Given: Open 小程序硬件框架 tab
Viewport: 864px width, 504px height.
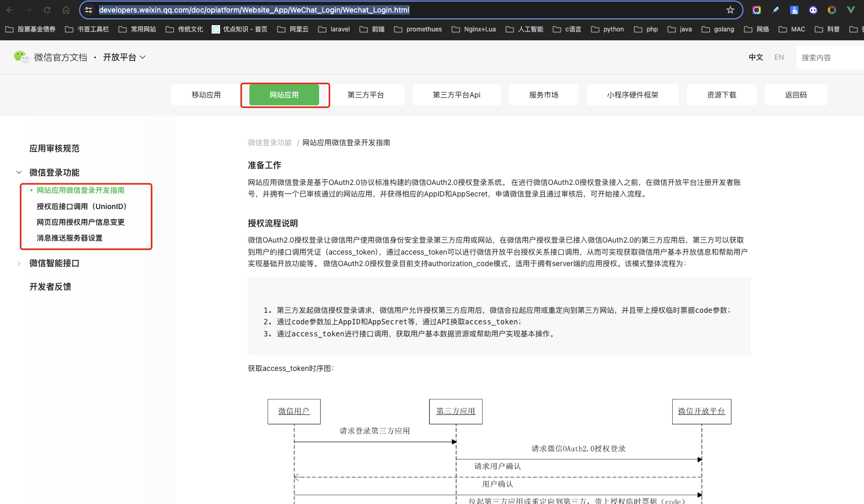Looking at the screenshot, I should [632, 95].
